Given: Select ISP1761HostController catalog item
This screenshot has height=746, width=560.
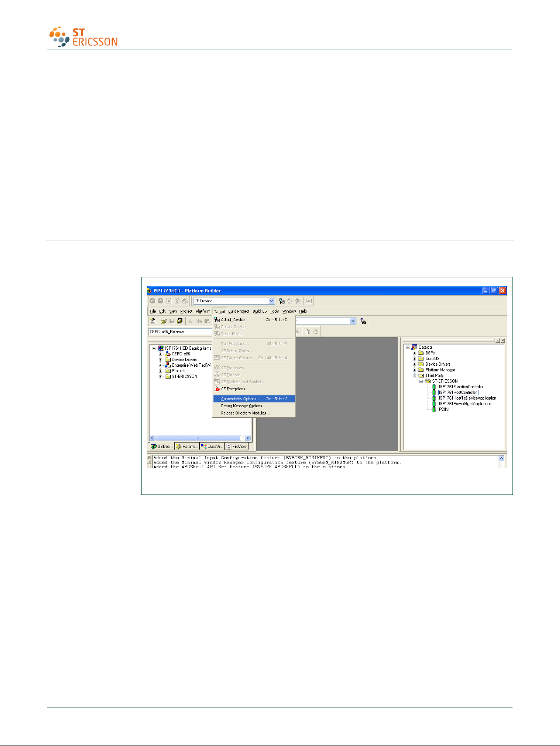Looking at the screenshot, I should coord(458,393).
